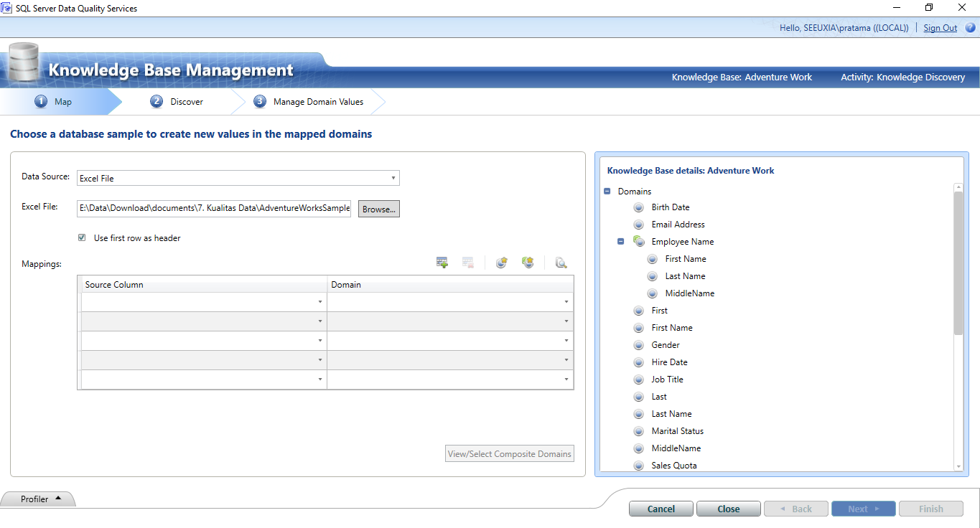The height and width of the screenshot is (528, 980).
Task: Click the domain tree scrollbar thumb
Action: (x=958, y=263)
